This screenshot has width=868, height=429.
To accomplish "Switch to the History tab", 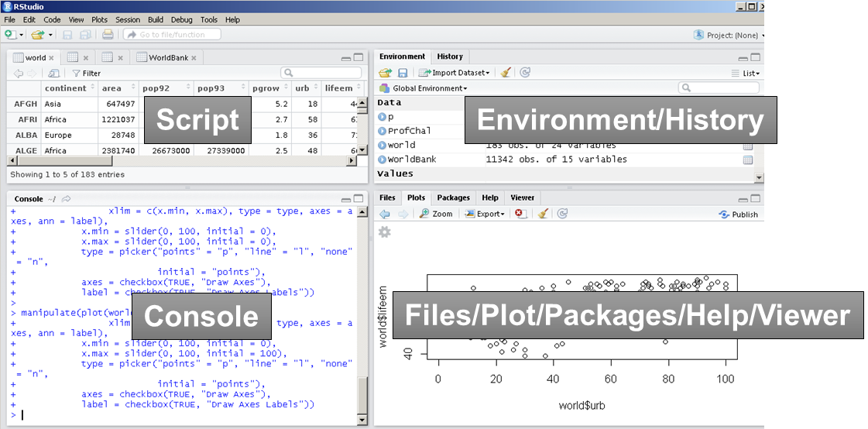I will pos(450,57).
